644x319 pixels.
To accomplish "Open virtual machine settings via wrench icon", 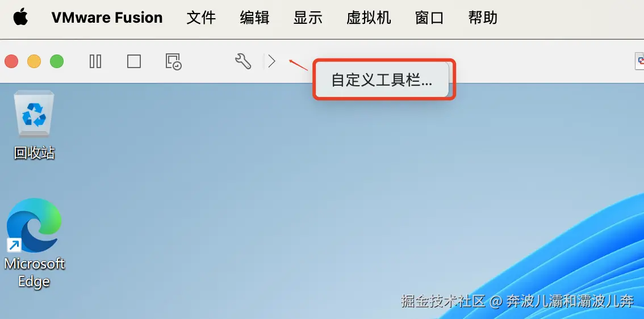I will pyautogui.click(x=243, y=61).
